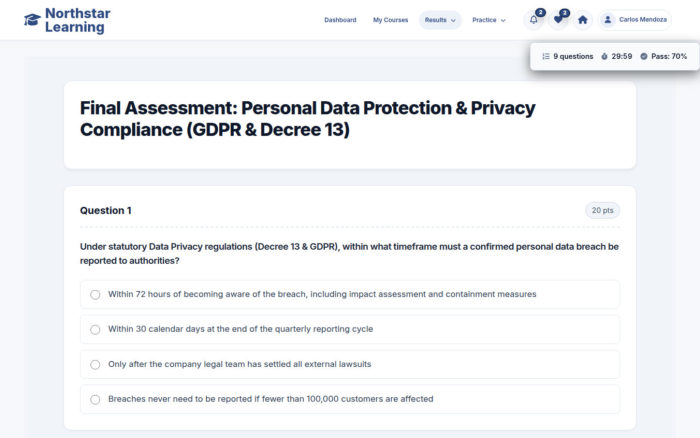The image size is (700, 438).
Task: Click the 'Within 72 hours of becoming aware' option text
Action: pyautogui.click(x=322, y=294)
